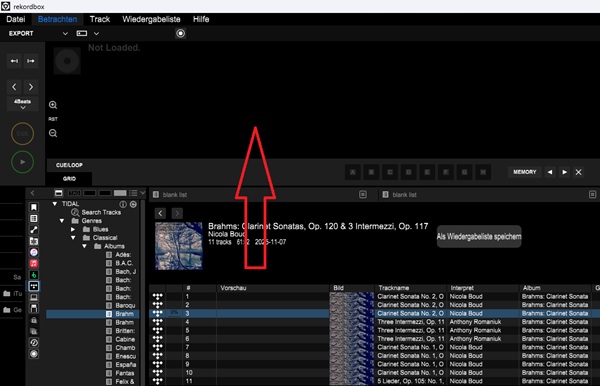This screenshot has width=600, height=386.
Task: Open the red Apple Music icon in sidebar
Action: point(34,263)
